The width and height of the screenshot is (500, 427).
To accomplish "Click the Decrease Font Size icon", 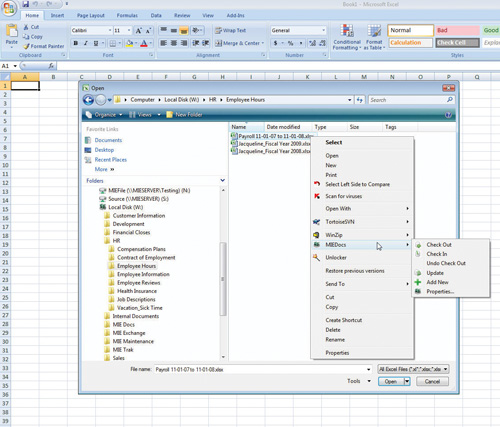I will click(148, 31).
